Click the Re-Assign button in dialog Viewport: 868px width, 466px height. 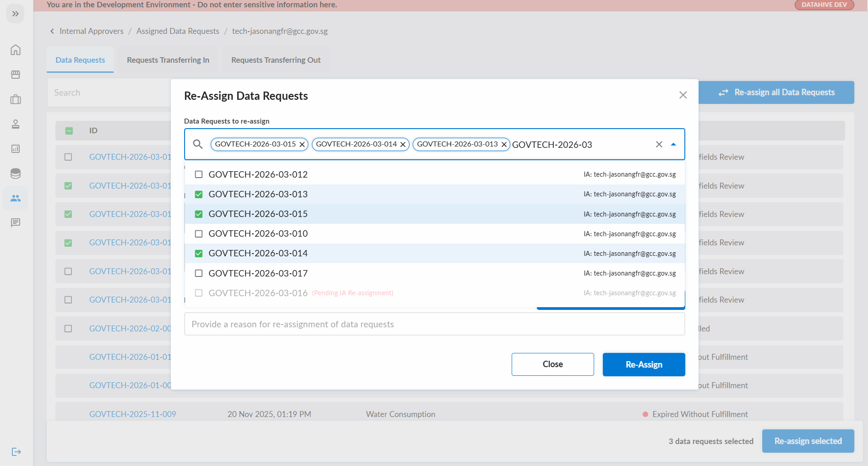644,364
